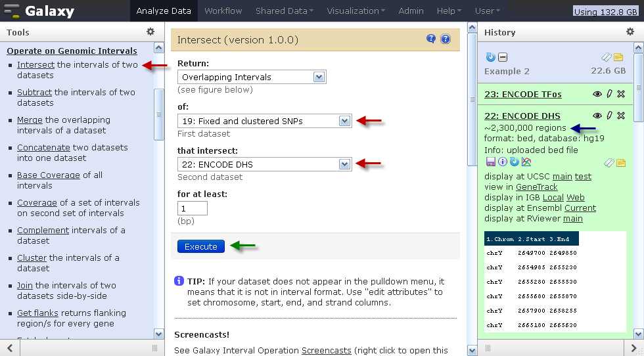
Task: Open the Get flanks tool link
Action: coord(37,313)
